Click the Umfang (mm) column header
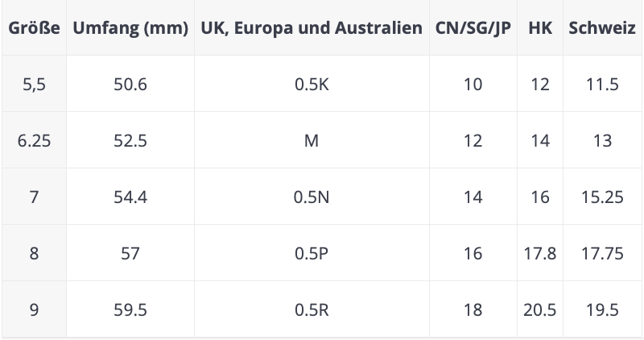Screen dimensions: 644x340 point(130,28)
